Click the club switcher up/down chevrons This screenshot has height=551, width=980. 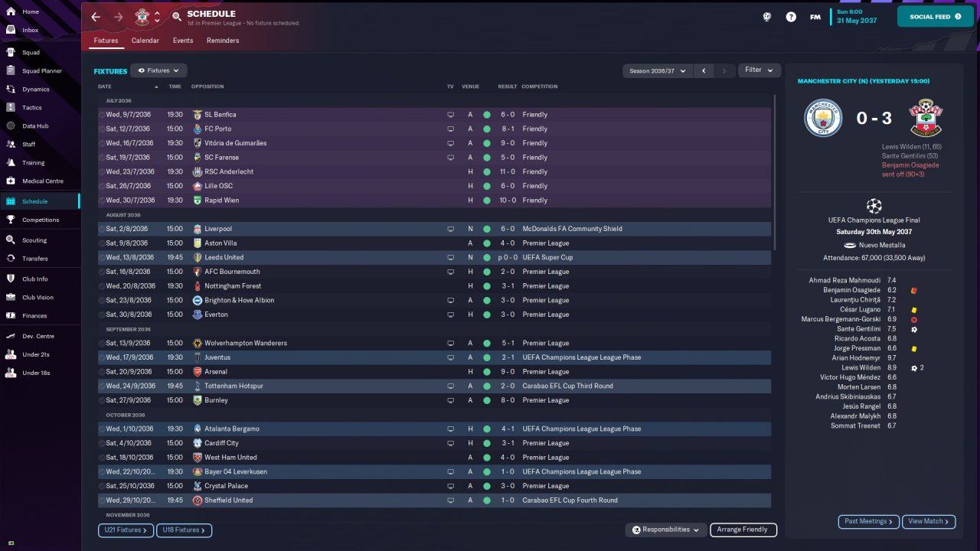[157, 17]
